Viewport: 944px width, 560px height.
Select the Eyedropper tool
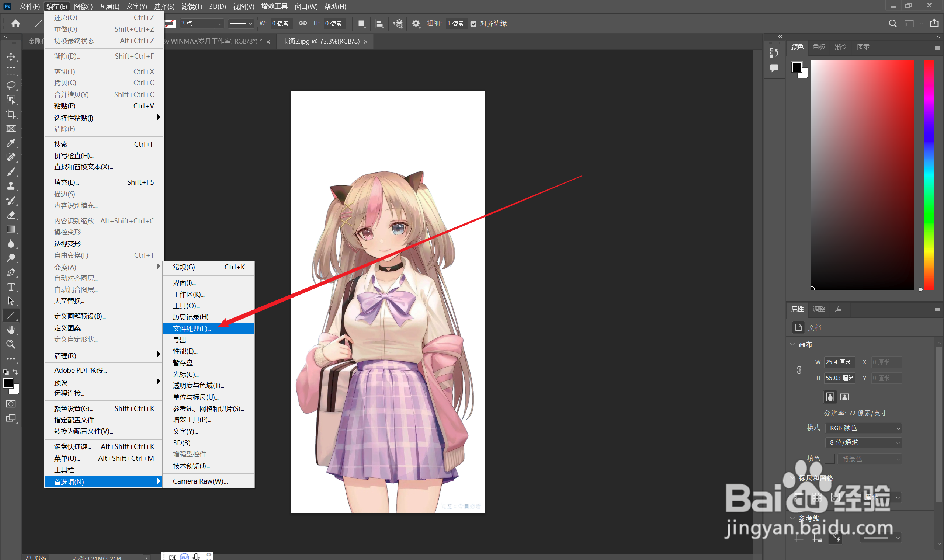coord(11,143)
